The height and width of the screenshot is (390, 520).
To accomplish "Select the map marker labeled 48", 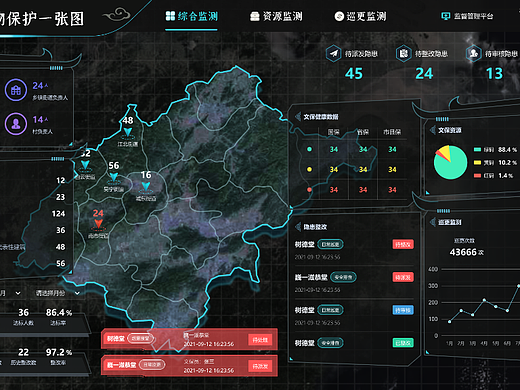I will coord(128,132).
